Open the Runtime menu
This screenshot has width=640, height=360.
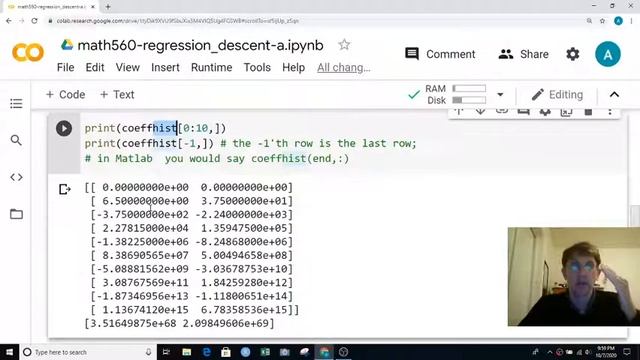211,67
